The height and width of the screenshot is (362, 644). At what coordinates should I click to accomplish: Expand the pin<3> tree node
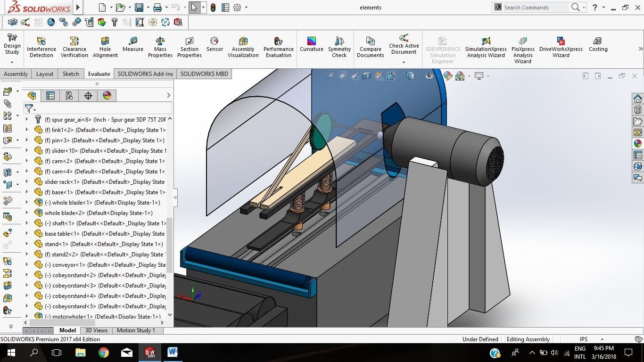[27, 140]
